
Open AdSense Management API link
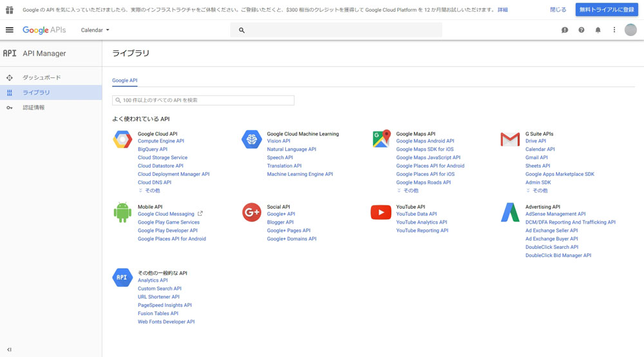pos(555,214)
